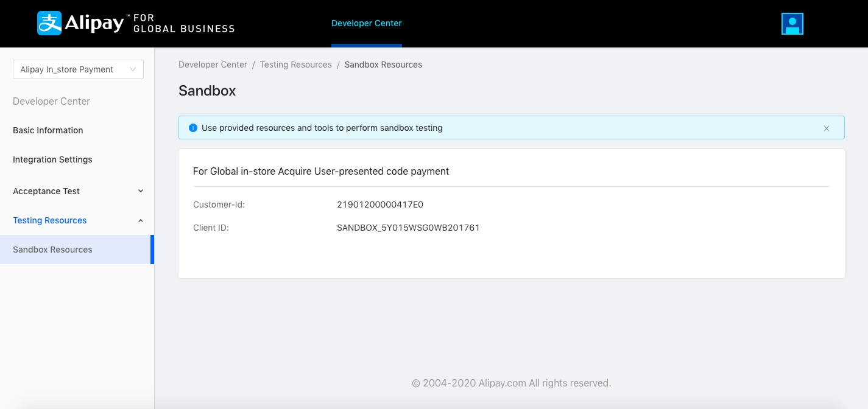Expand the Acceptance Test chevron
This screenshot has height=409, width=868.
pyautogui.click(x=141, y=191)
